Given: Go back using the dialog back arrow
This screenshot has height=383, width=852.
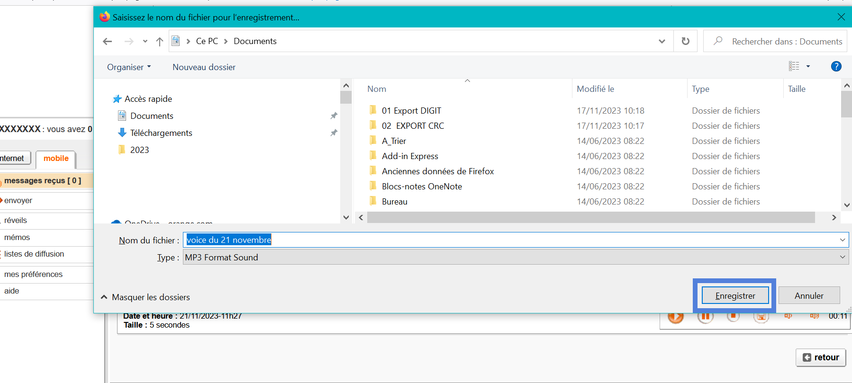Looking at the screenshot, I should click(x=108, y=41).
